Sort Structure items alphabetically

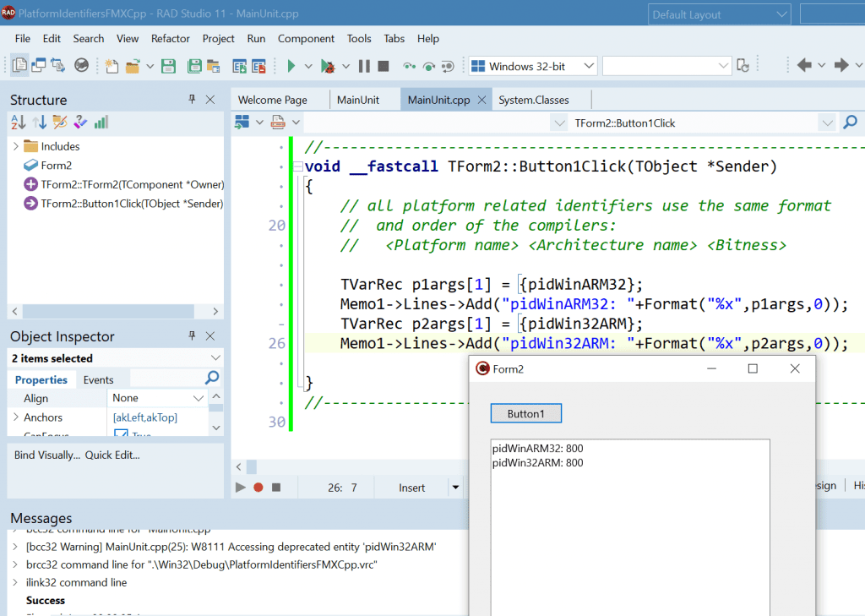point(19,122)
